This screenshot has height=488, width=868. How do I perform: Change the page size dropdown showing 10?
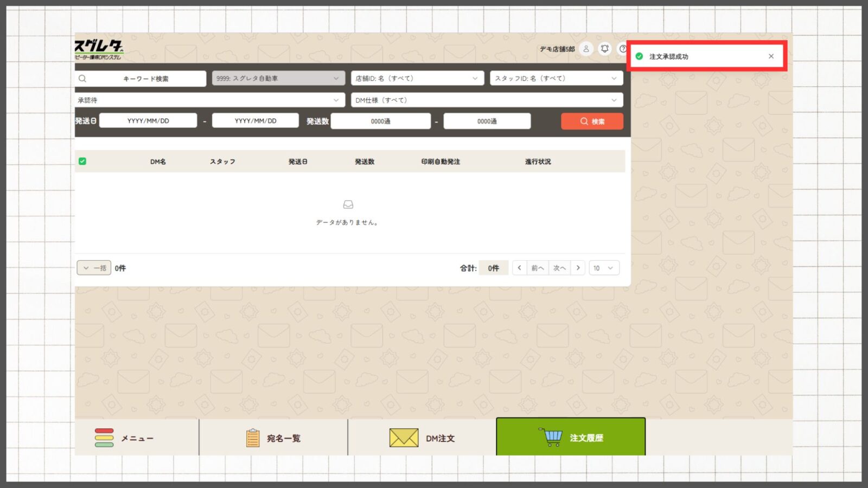coord(603,268)
